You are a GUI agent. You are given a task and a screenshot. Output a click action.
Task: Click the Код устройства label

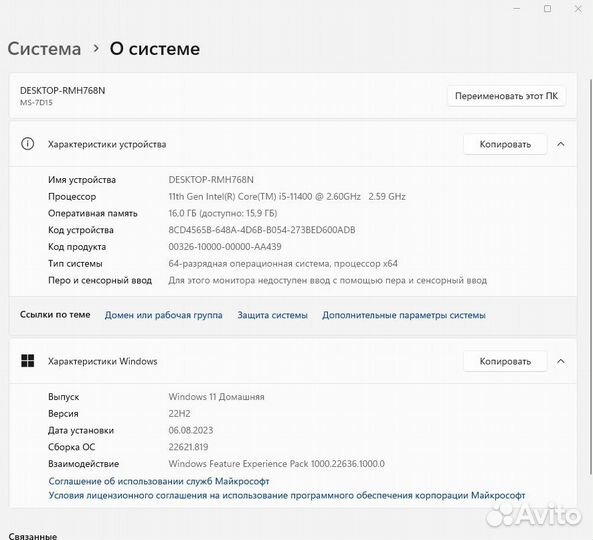[81, 230]
